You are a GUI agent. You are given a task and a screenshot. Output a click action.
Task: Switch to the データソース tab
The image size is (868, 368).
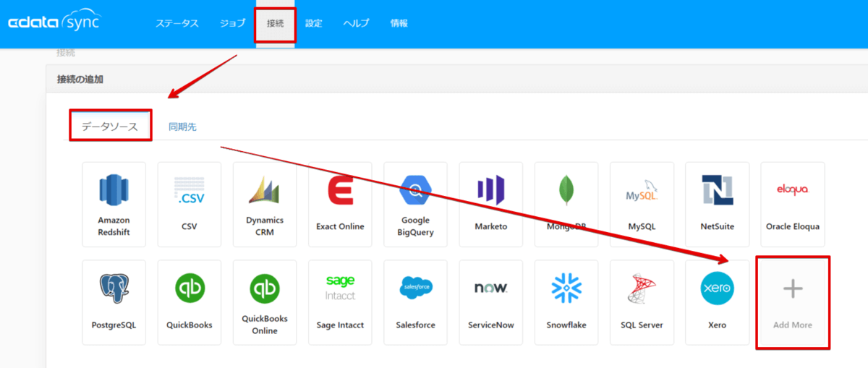click(x=110, y=126)
